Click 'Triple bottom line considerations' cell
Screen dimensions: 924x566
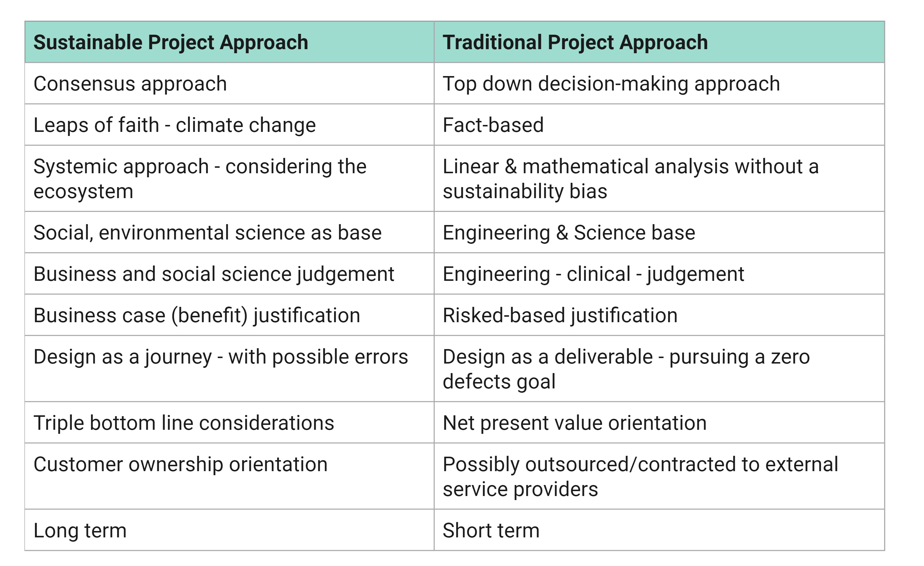tap(184, 423)
